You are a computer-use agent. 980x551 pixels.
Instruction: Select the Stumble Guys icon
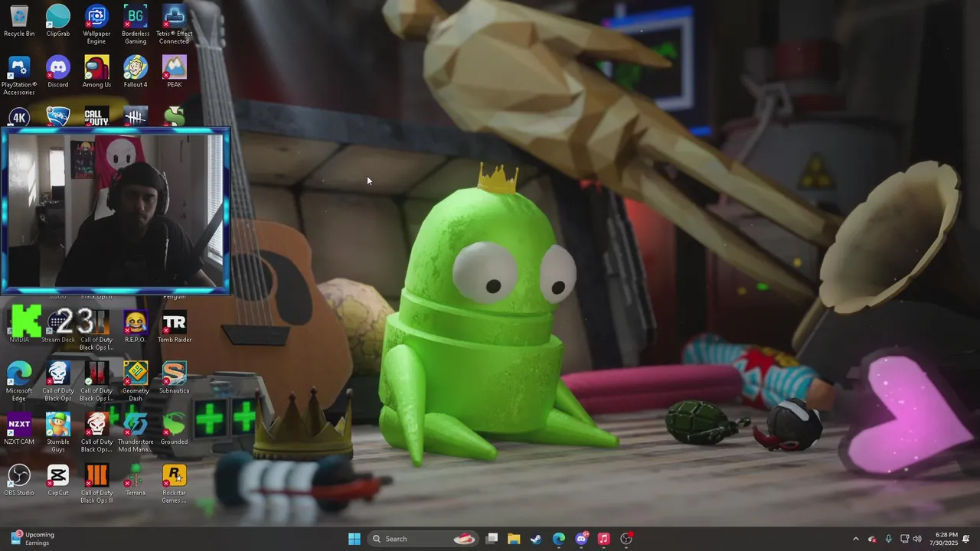click(58, 432)
